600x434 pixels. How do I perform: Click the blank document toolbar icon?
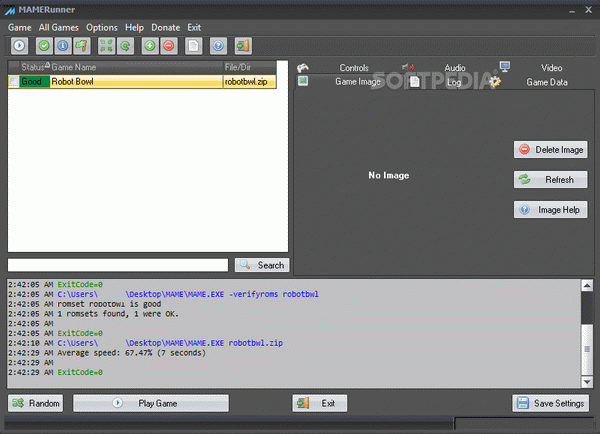point(194,46)
